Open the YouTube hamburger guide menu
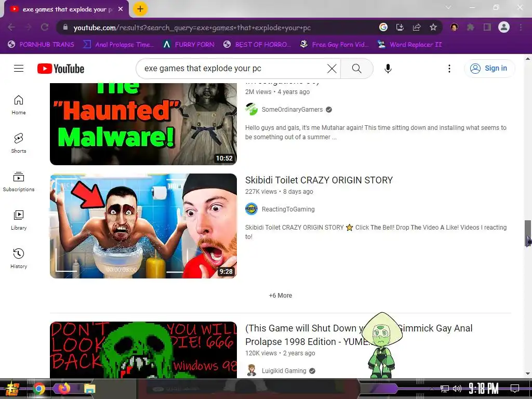This screenshot has width=532, height=399. coord(19,69)
